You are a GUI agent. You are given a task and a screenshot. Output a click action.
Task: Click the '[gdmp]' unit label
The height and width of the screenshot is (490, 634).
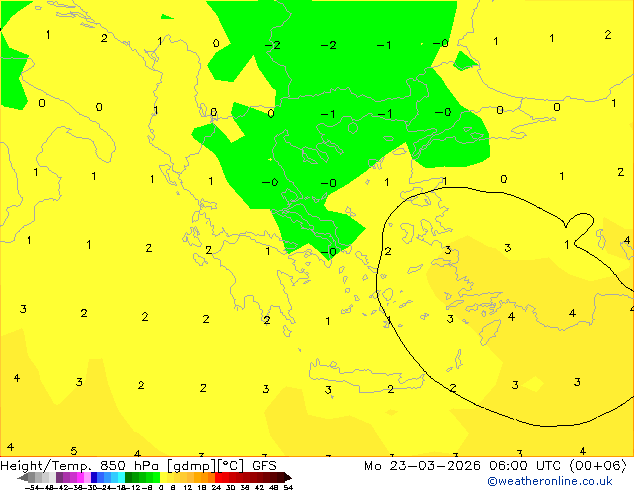point(192,466)
